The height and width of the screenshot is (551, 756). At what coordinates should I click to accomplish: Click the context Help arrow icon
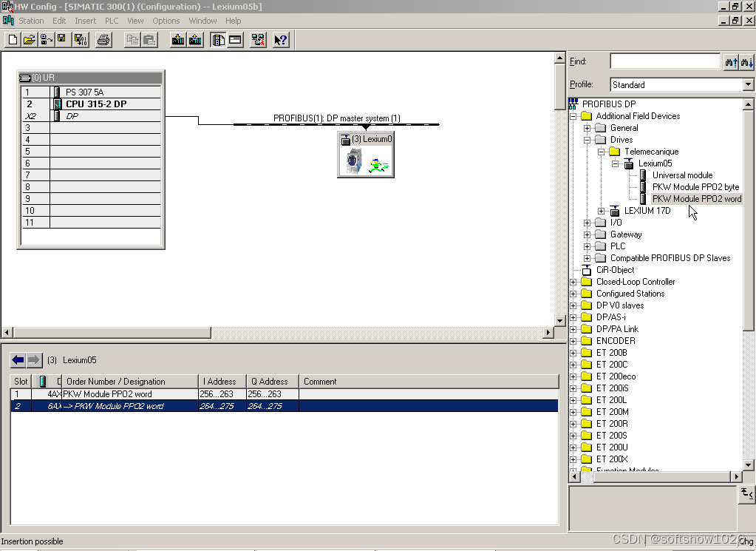point(281,39)
